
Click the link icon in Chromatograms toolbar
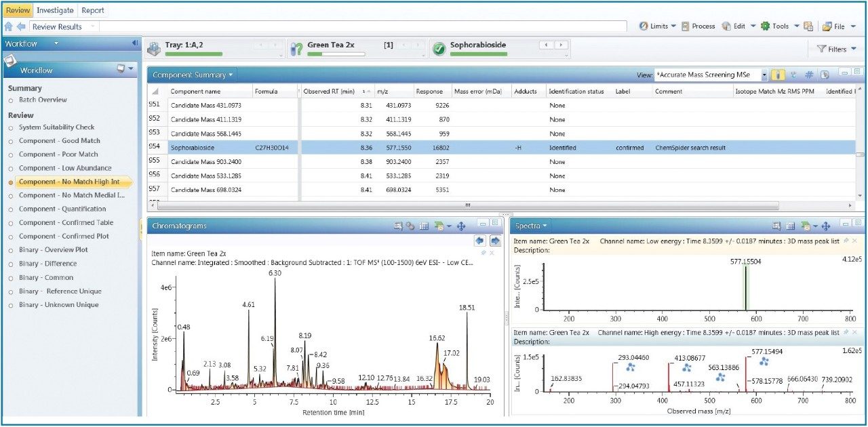410,226
